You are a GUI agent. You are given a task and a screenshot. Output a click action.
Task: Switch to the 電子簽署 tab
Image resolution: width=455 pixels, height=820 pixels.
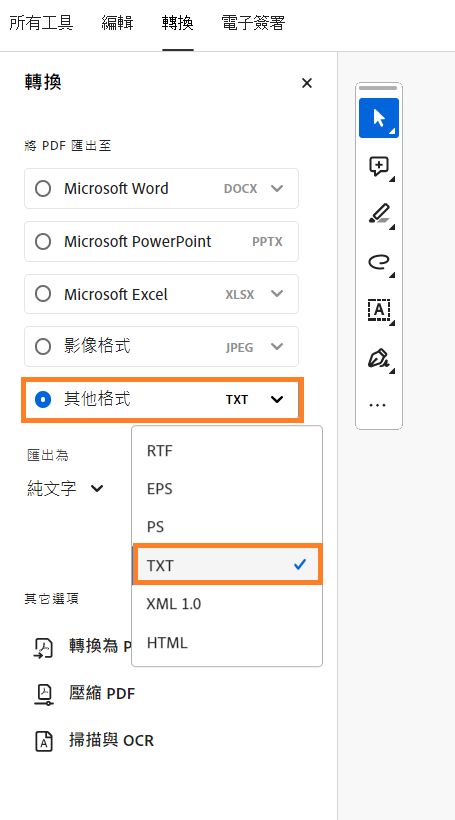click(253, 23)
